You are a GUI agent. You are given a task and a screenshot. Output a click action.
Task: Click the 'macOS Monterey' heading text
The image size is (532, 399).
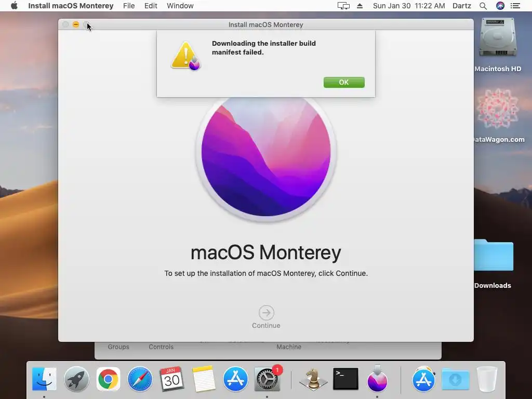coord(265,252)
